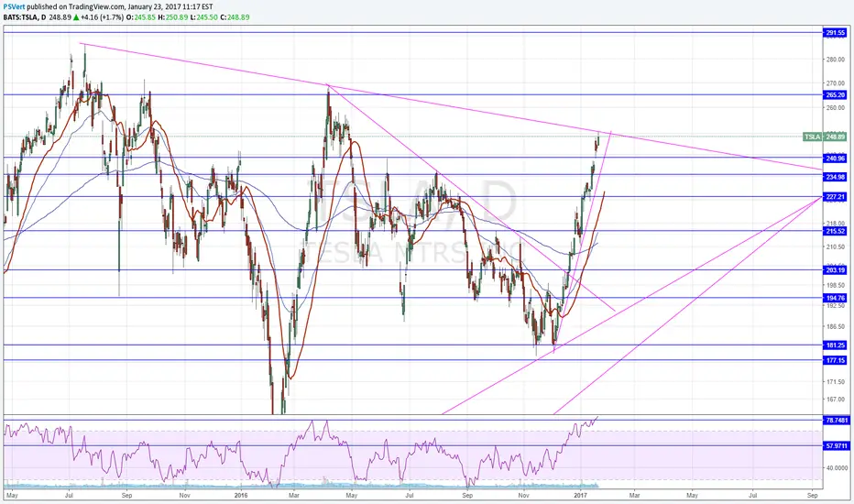The width and height of the screenshot is (854, 504).
Task: Select the 215.52 price level label
Action: click(x=835, y=231)
